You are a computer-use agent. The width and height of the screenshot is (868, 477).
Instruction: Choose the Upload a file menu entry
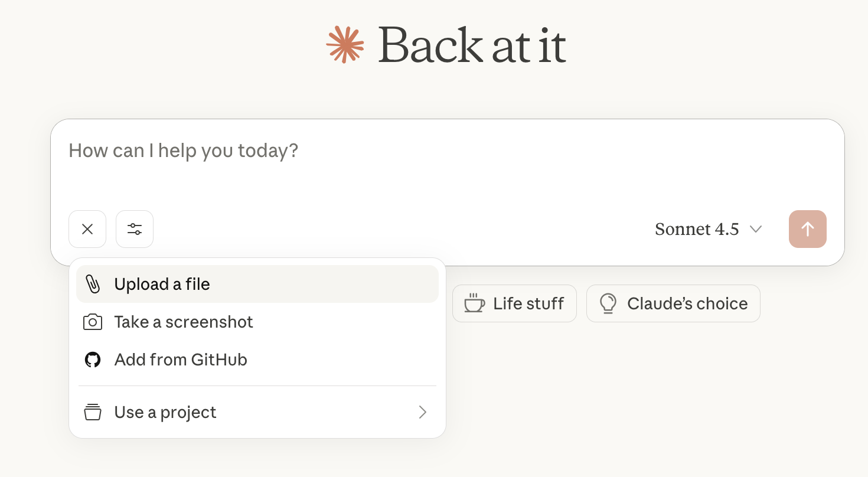[x=162, y=284]
